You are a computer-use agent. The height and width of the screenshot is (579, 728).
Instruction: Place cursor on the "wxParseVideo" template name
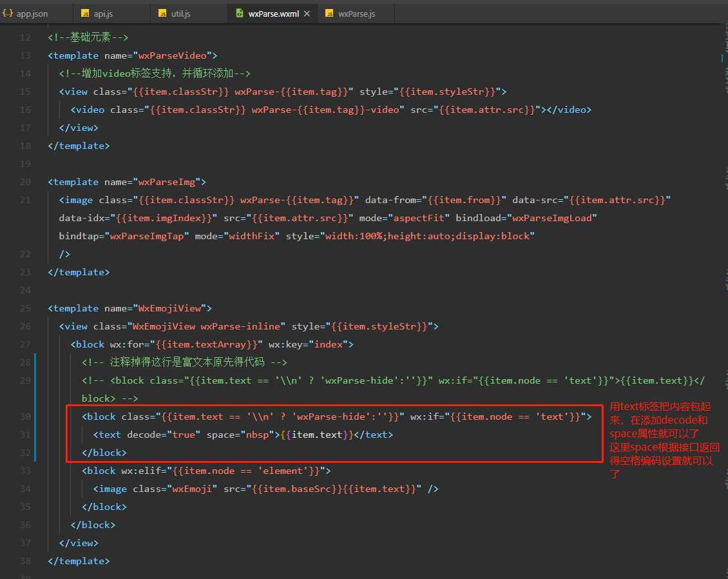click(x=172, y=55)
